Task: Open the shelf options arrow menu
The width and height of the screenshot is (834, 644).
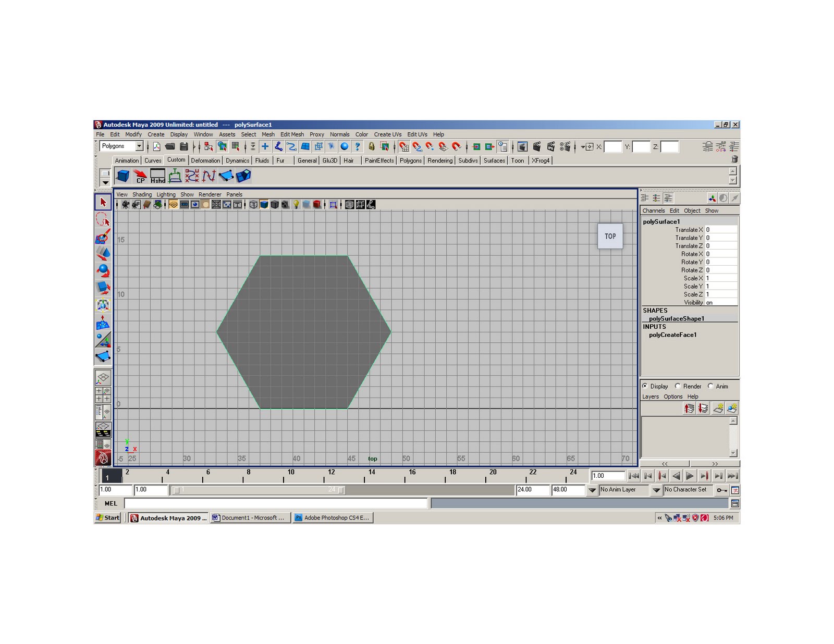Action: tap(105, 182)
